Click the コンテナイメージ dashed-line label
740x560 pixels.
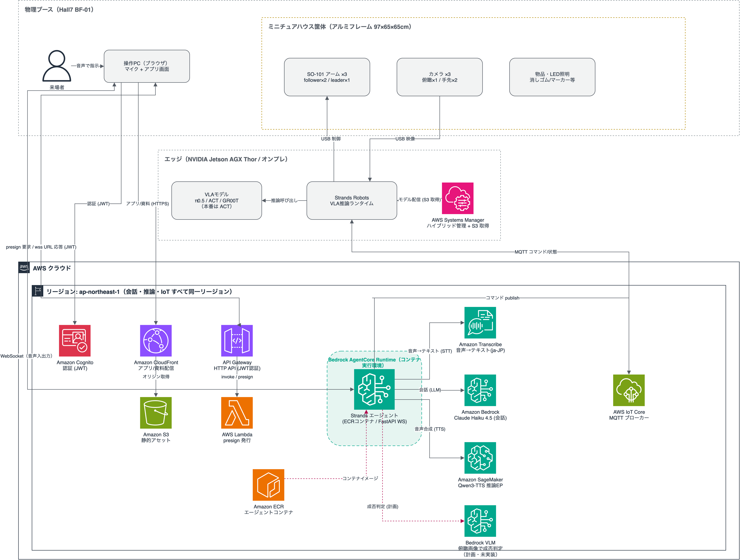click(360, 478)
